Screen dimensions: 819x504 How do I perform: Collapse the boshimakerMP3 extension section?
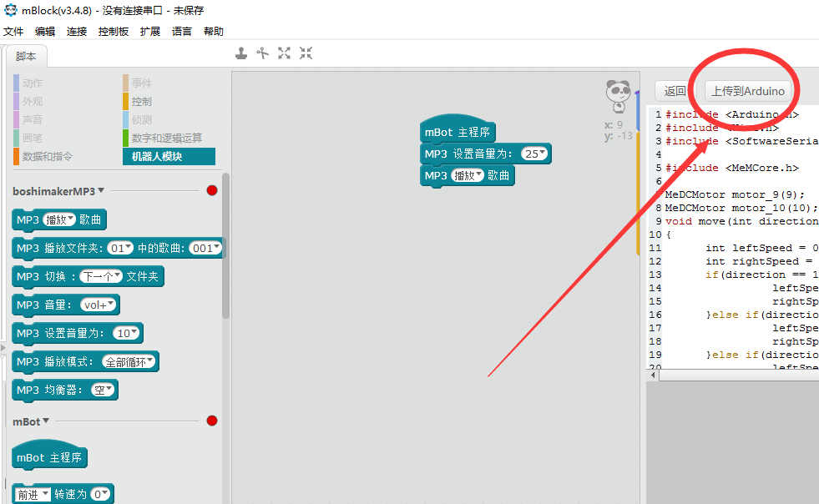point(101,190)
